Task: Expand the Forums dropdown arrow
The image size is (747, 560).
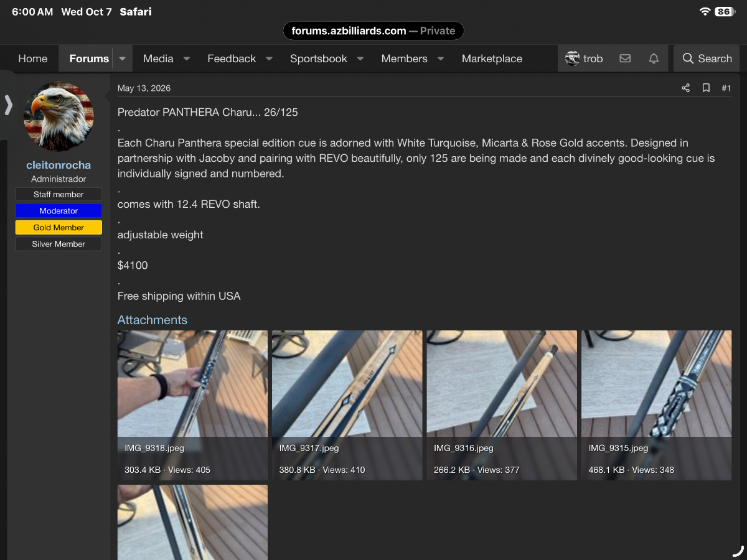Action: point(122,58)
